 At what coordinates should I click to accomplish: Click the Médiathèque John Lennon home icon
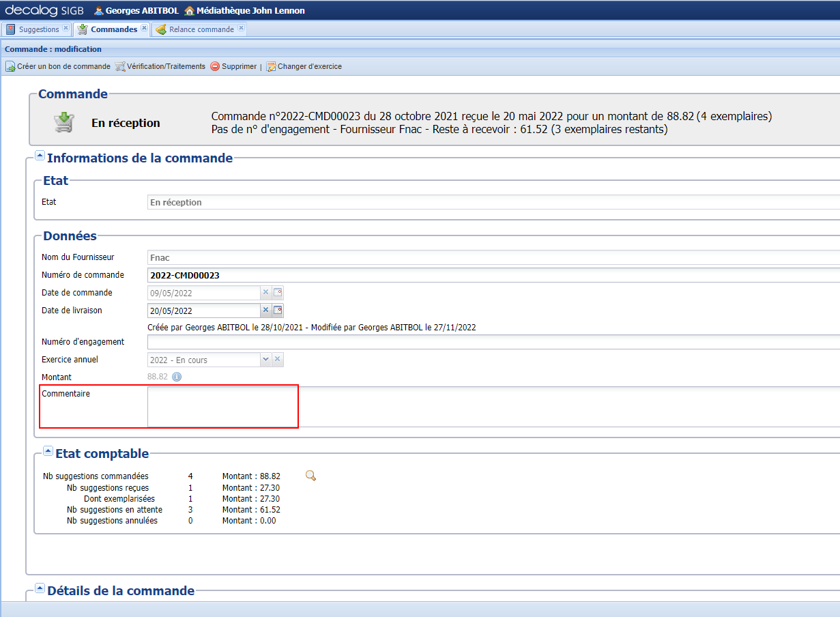[x=191, y=10]
